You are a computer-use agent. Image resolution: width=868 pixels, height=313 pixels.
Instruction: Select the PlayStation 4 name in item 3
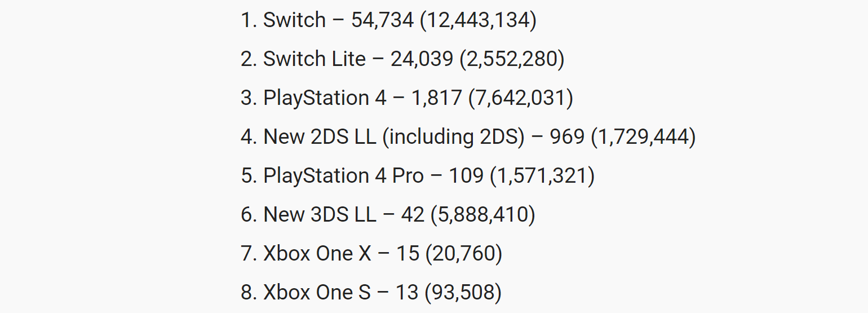325,98
